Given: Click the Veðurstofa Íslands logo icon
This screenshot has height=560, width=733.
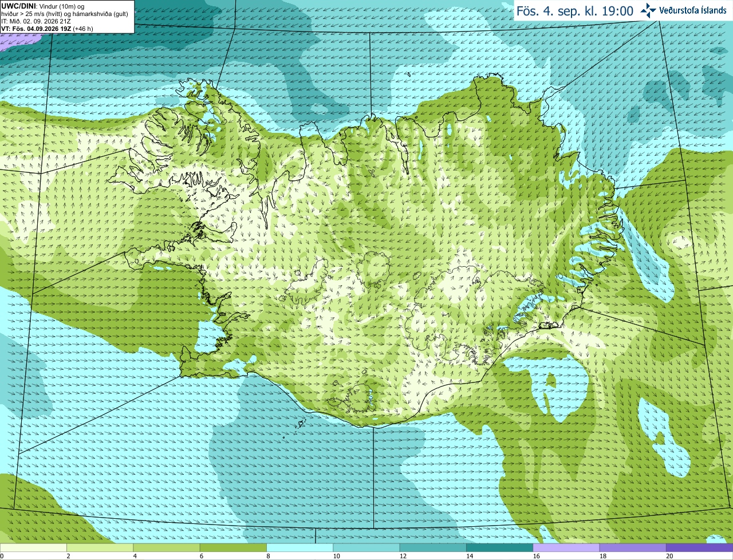Looking at the screenshot, I should pos(648,10).
